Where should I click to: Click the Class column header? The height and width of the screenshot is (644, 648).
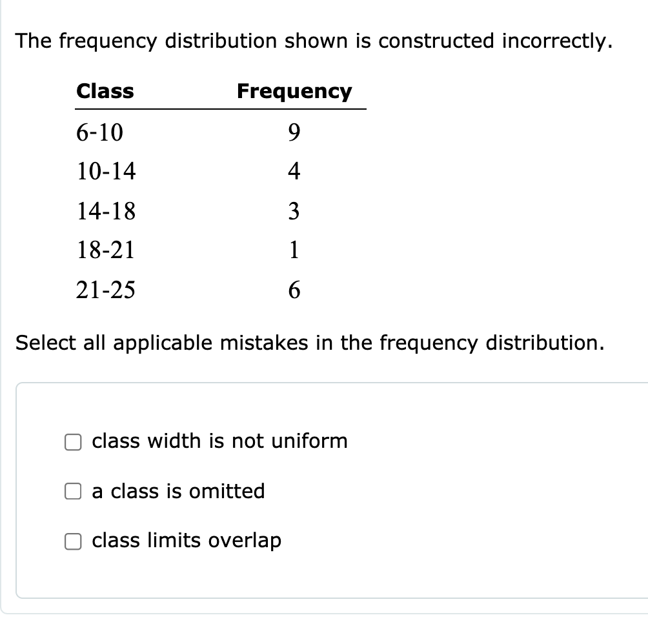[x=105, y=92]
